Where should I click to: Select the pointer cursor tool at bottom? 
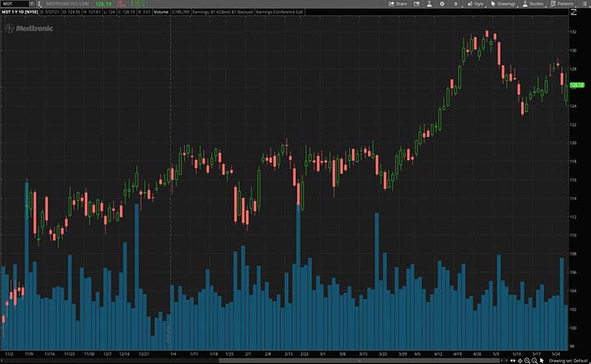tap(542, 361)
